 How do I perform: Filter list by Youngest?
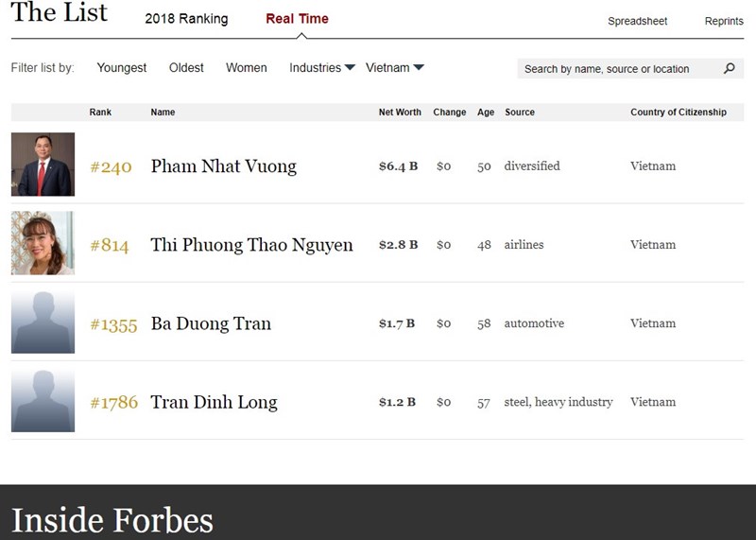tap(122, 67)
